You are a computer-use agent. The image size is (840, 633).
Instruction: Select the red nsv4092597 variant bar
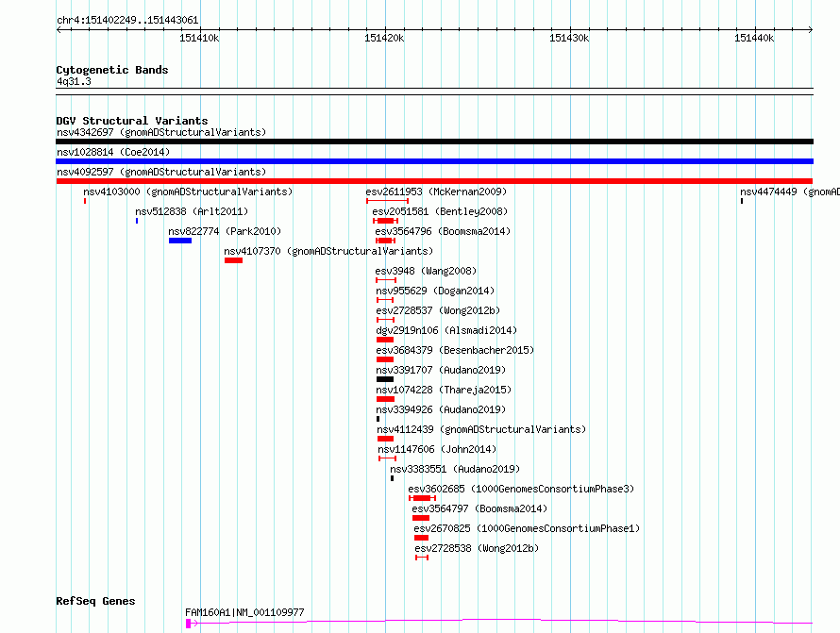pyautogui.click(x=434, y=181)
